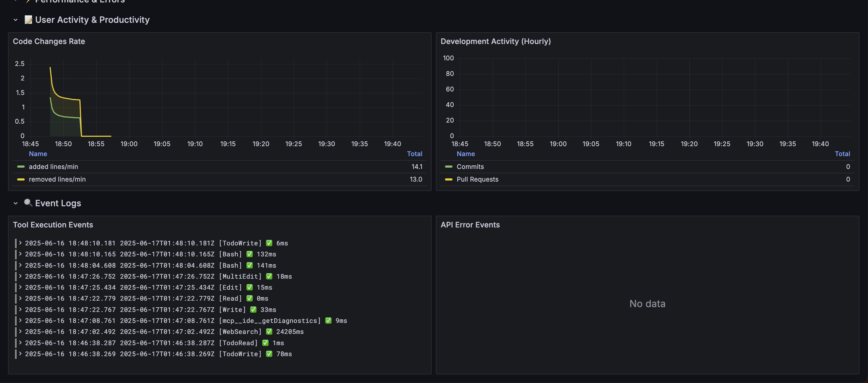
Task: Click the checkmark on the TodoRead 1ms row
Action: point(265,343)
